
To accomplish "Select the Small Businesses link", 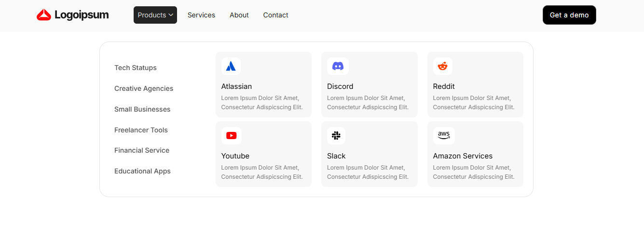I will (x=142, y=109).
